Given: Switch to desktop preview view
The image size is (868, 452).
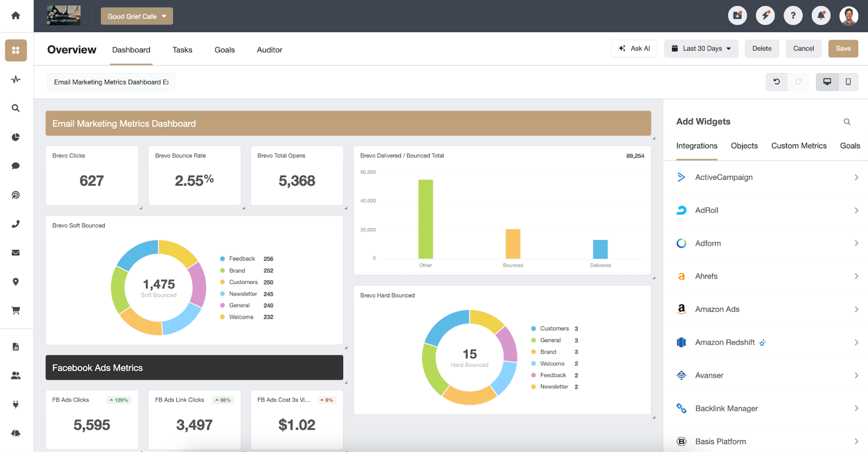Looking at the screenshot, I should pyautogui.click(x=827, y=82).
